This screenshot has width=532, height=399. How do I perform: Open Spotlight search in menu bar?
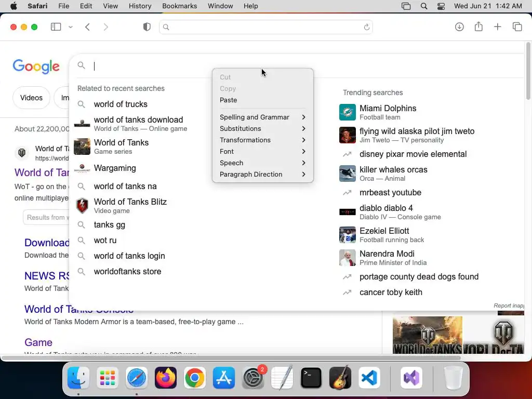[424, 6]
